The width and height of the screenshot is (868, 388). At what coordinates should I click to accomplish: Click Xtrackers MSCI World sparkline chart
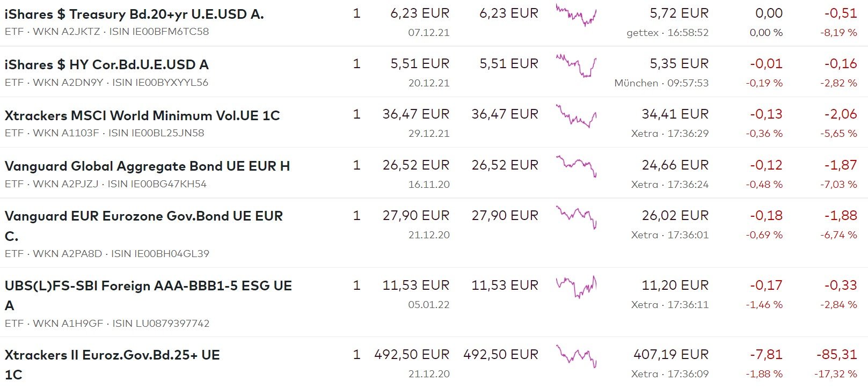click(x=576, y=116)
